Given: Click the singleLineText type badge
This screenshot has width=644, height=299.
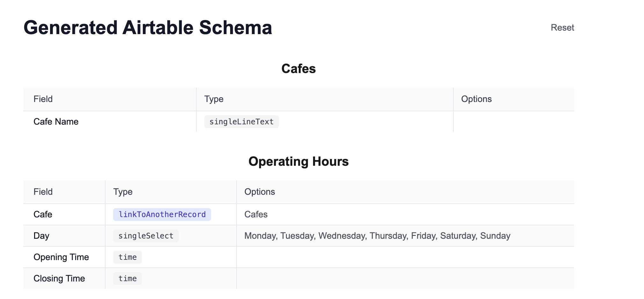Looking at the screenshot, I should pos(241,122).
